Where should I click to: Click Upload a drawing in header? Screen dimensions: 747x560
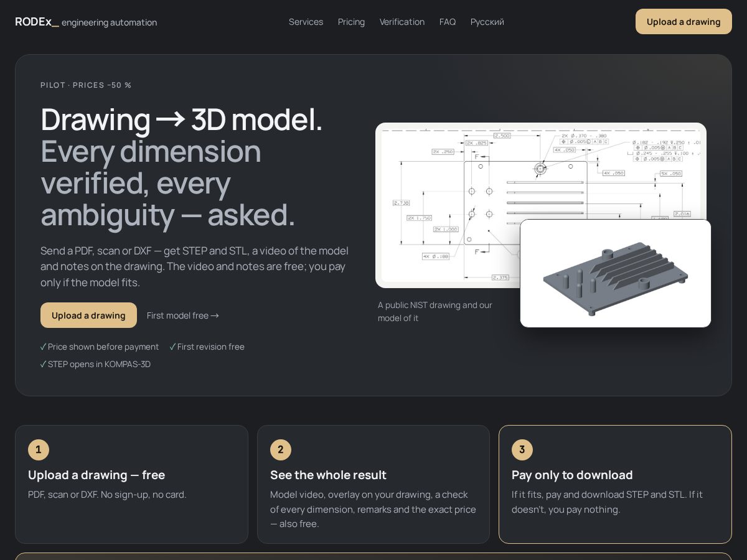684,22
